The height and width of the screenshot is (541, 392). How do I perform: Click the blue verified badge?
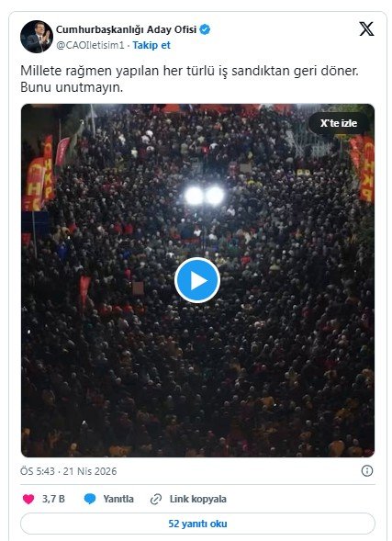pos(205,29)
